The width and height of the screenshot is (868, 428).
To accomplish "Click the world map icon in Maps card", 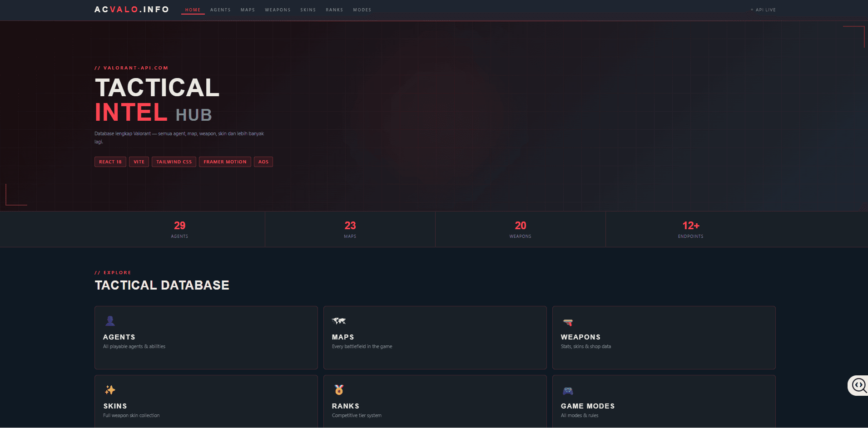I will tap(339, 321).
